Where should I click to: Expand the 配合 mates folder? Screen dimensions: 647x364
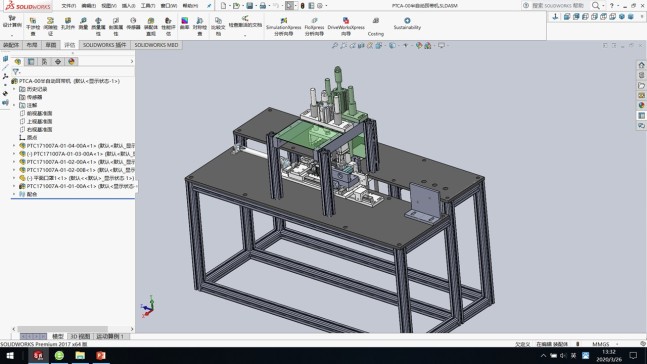14,194
